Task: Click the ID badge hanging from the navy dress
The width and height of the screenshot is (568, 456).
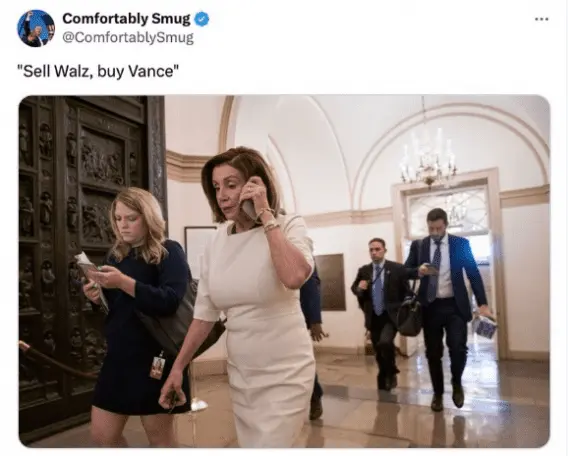Action: pos(157,367)
